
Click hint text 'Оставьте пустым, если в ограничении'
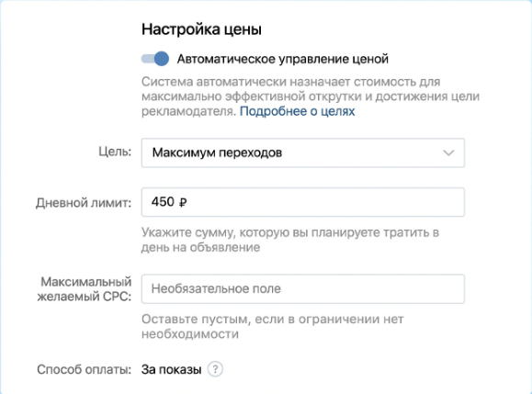pos(260,320)
